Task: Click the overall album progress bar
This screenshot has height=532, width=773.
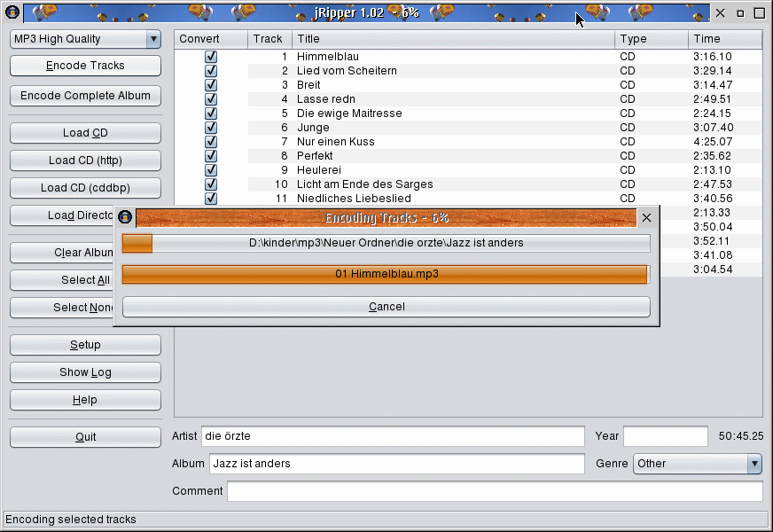Action: click(386, 243)
